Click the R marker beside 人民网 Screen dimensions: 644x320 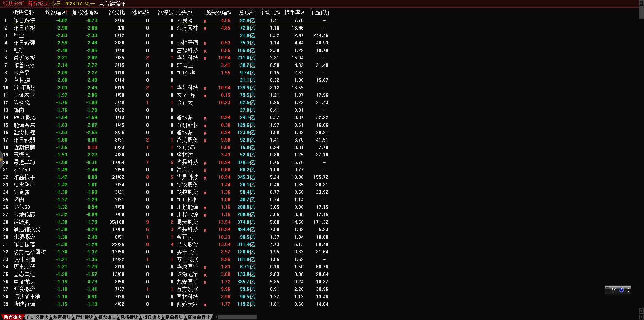[205, 21]
